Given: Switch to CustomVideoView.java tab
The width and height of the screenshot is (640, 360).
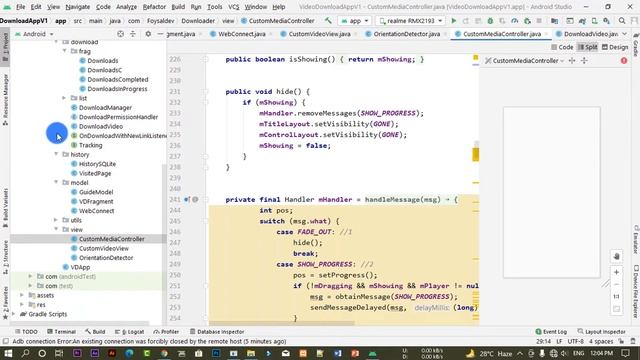Looking at the screenshot, I should coord(319,34).
